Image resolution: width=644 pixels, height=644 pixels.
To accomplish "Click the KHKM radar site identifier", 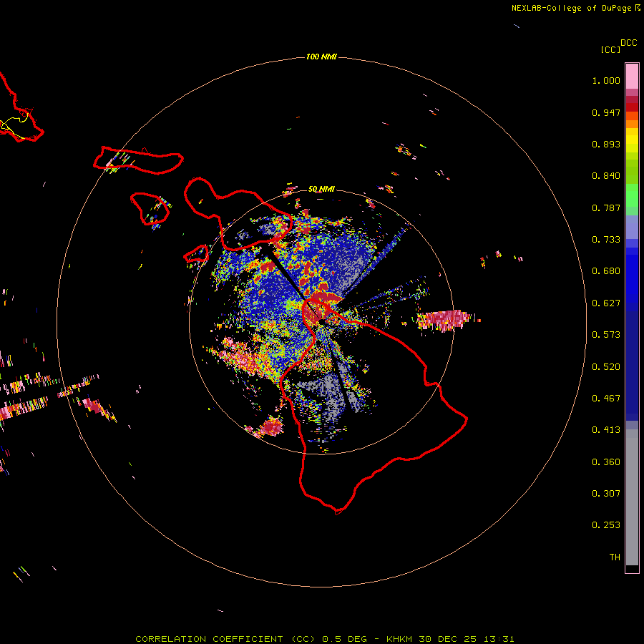I will 399,639.
